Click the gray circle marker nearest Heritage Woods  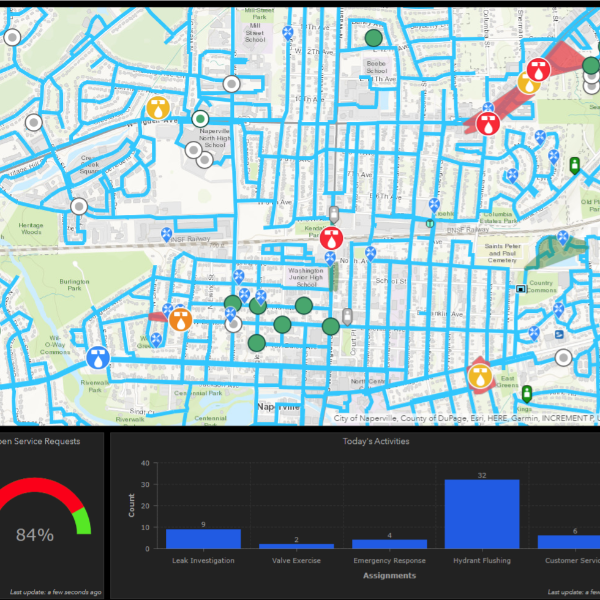(79, 207)
